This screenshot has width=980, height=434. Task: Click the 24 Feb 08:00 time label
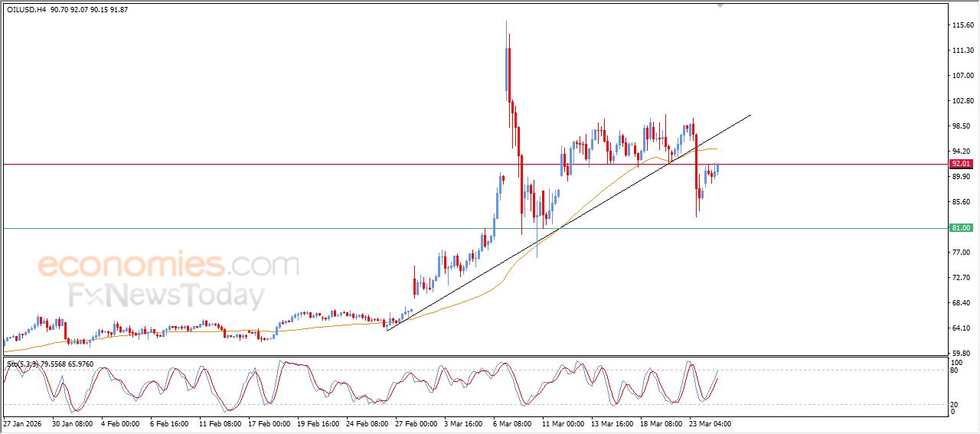click(x=368, y=423)
